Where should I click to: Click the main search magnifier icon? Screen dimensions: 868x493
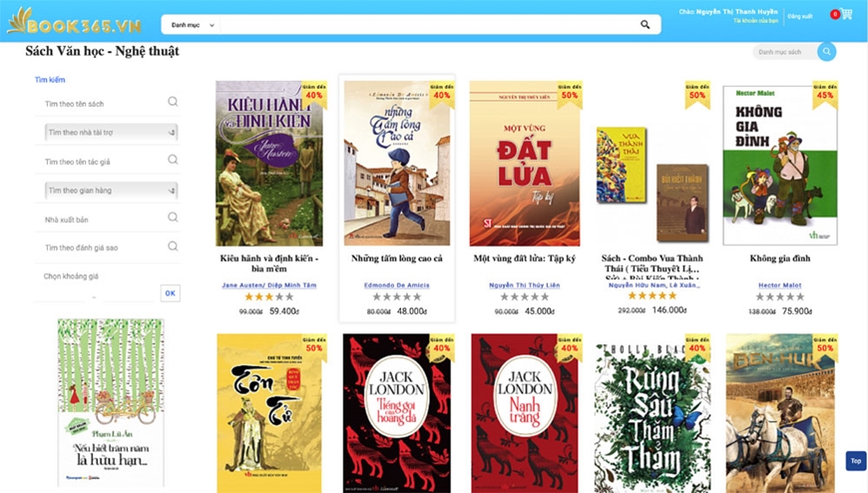point(645,24)
